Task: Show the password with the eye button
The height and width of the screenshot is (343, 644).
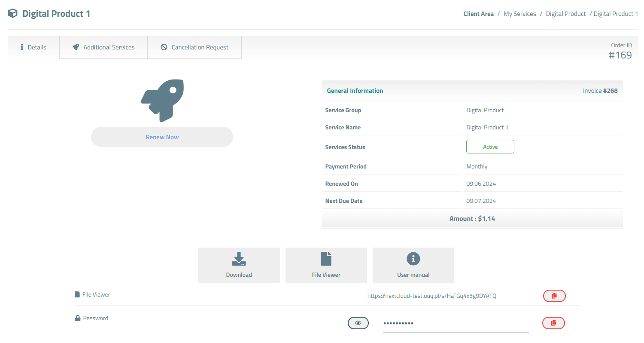Action: click(358, 323)
